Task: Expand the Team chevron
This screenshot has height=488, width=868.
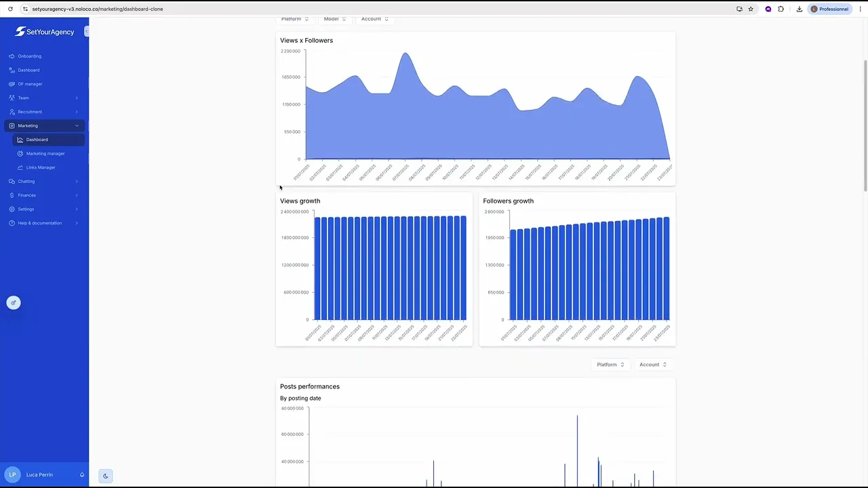Action: click(x=77, y=98)
